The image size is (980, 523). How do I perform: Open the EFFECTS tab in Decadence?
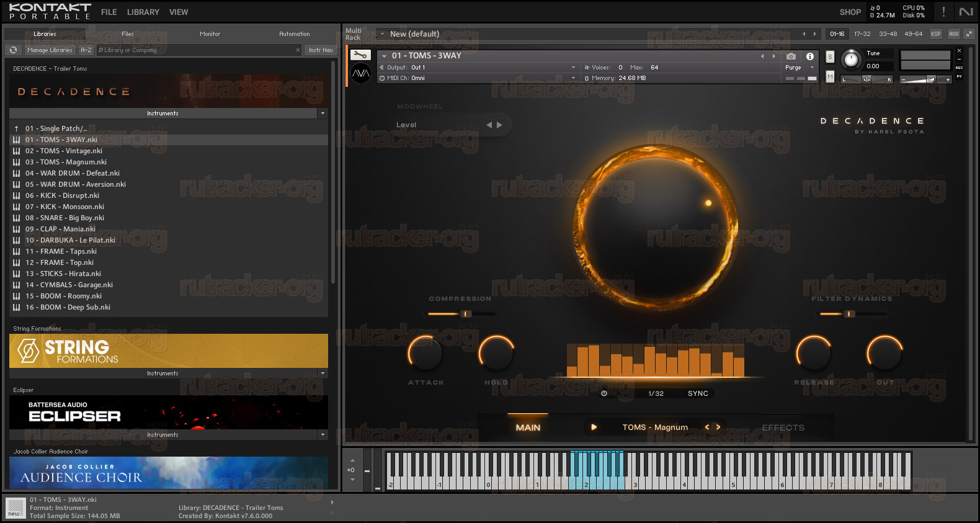click(783, 427)
